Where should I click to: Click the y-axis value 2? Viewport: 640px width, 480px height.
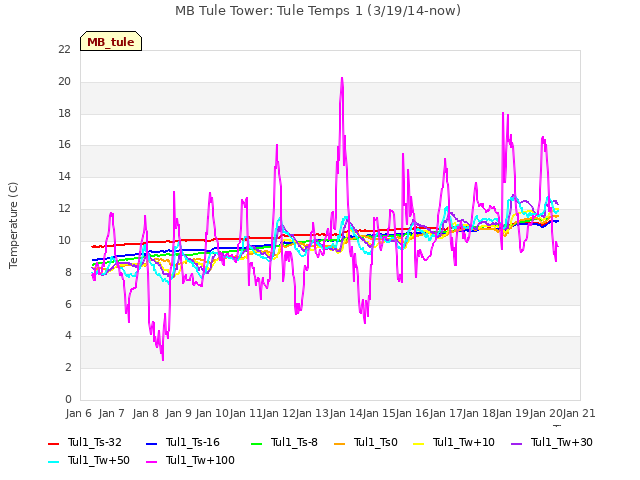pos(68,367)
